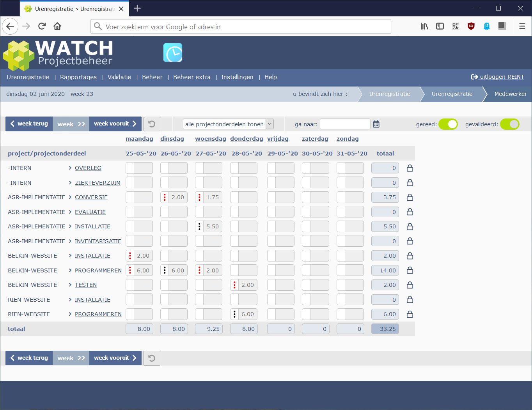Click bottom week vooruit button

click(x=115, y=358)
